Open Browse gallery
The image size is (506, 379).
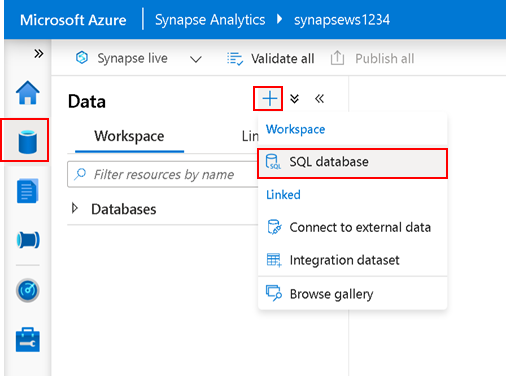[x=352, y=294]
